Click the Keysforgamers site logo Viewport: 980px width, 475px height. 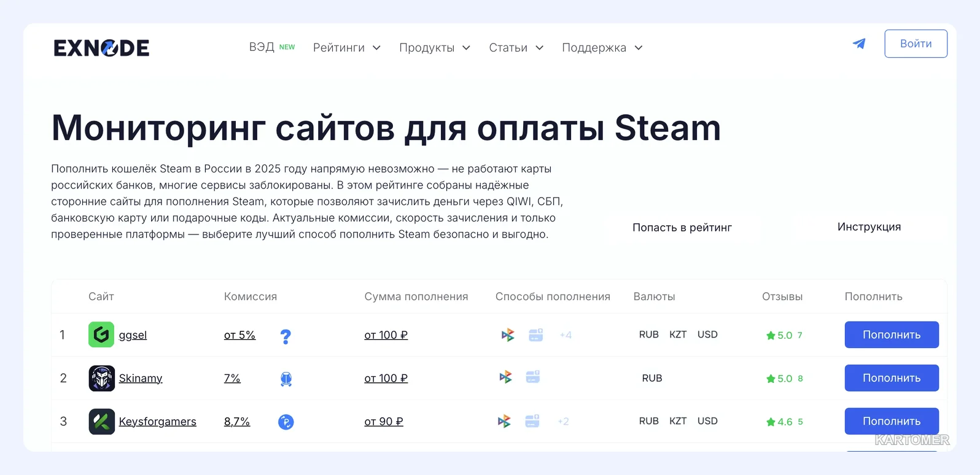click(x=101, y=422)
